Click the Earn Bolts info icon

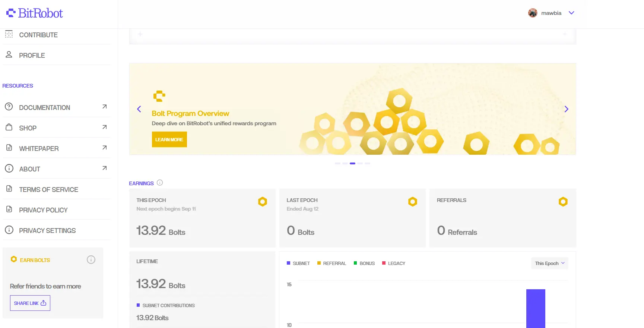91,260
